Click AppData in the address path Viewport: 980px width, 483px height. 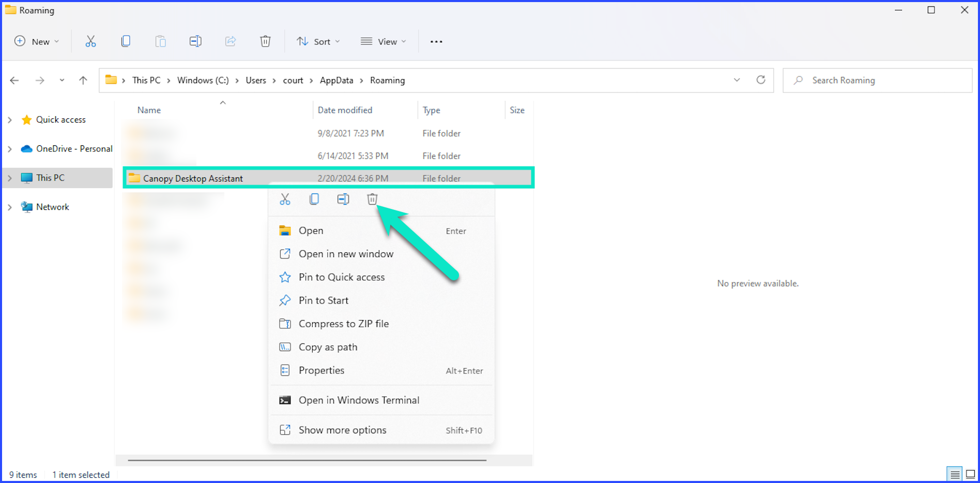pyautogui.click(x=336, y=80)
